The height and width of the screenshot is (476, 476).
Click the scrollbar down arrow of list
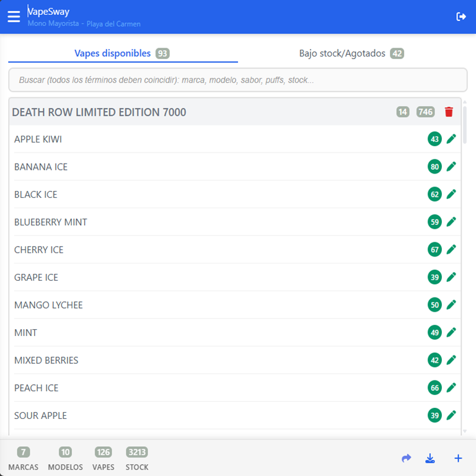tap(465, 431)
